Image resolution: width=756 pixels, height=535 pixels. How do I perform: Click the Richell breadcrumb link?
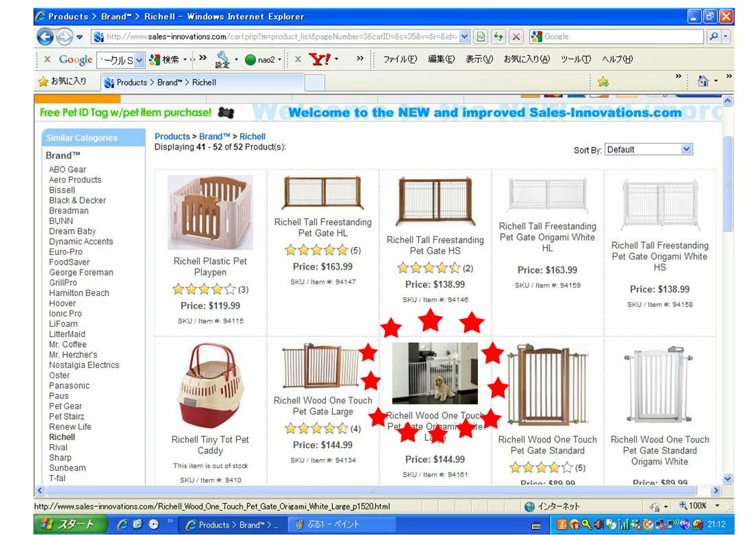pos(252,137)
